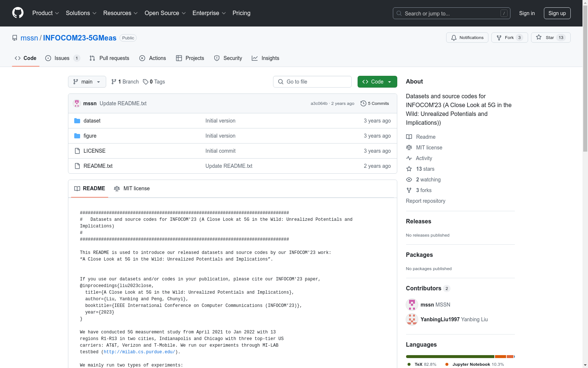The height and width of the screenshot is (368, 588).
Task: Open Readme link in About sidebar
Action: coord(421,137)
